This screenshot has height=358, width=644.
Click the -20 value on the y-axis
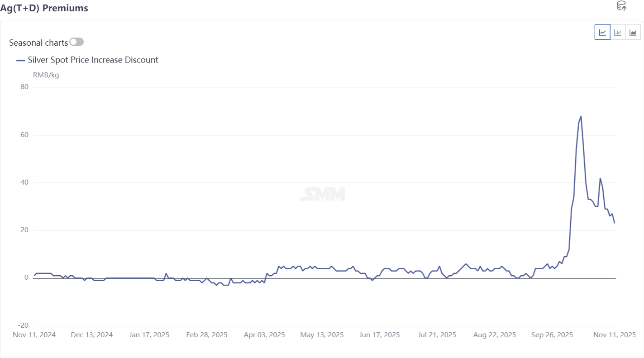23,326
